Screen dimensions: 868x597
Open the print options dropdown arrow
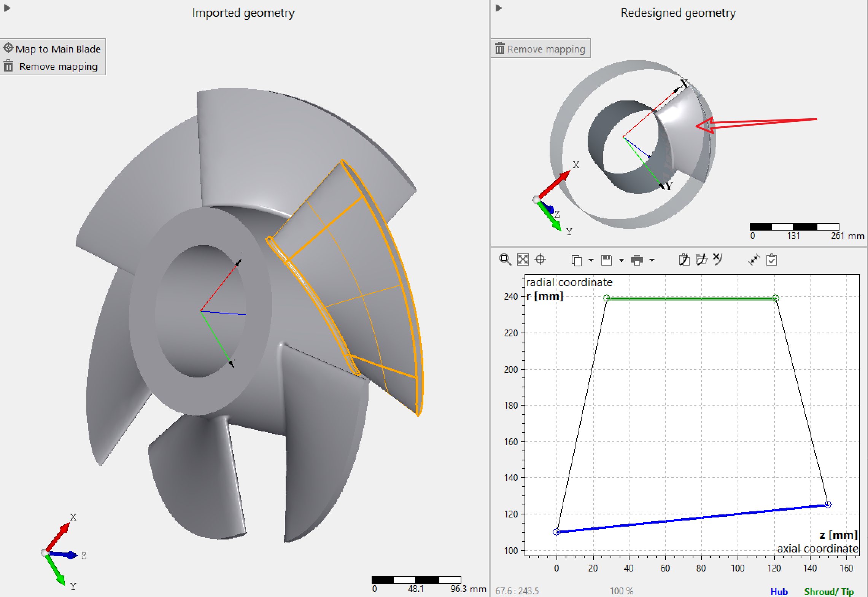652,260
